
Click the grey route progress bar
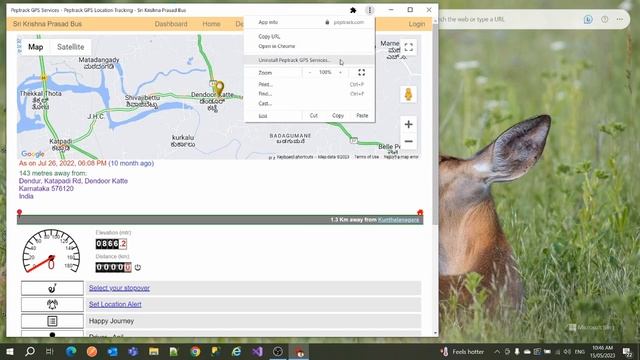220,220
